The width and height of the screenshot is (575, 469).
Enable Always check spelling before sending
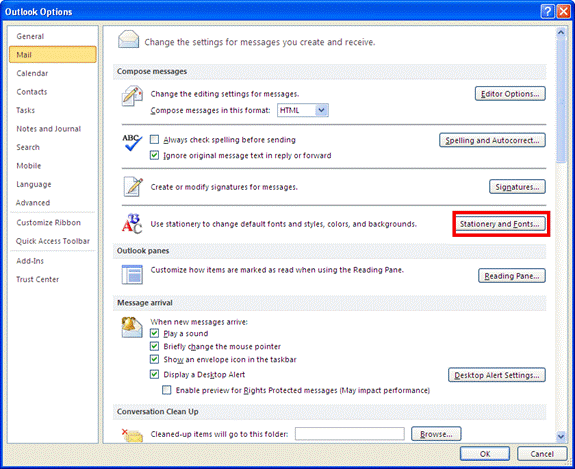tap(154, 140)
